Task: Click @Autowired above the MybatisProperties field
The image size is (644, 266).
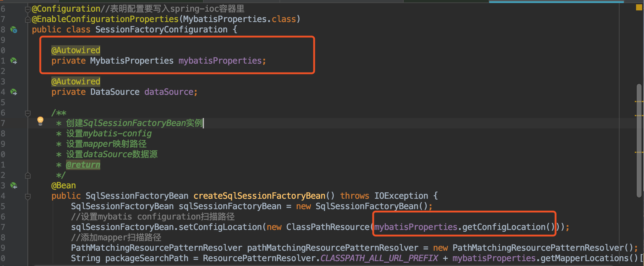Action: [76, 50]
